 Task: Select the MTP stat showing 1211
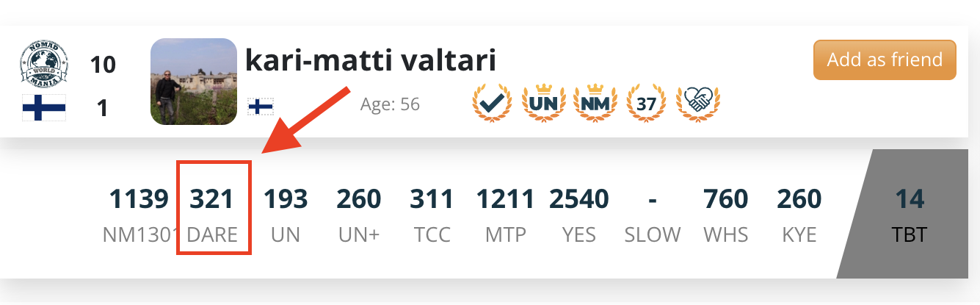(506, 214)
